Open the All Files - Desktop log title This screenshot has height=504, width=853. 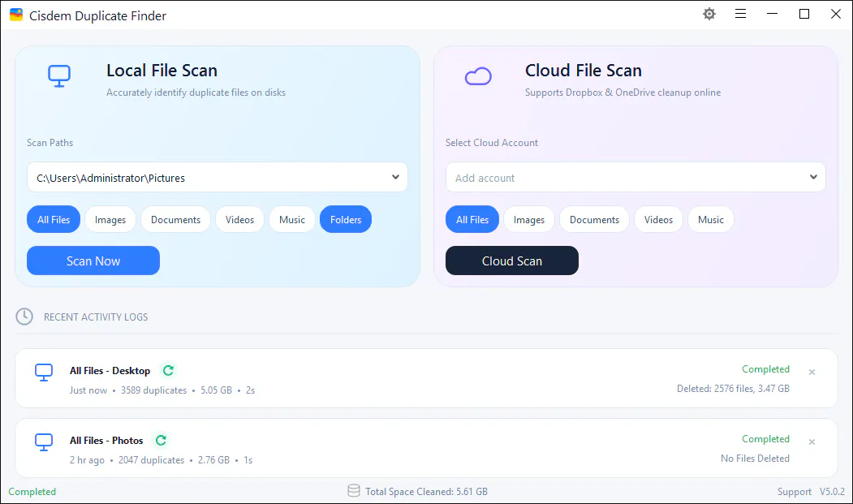coord(110,371)
